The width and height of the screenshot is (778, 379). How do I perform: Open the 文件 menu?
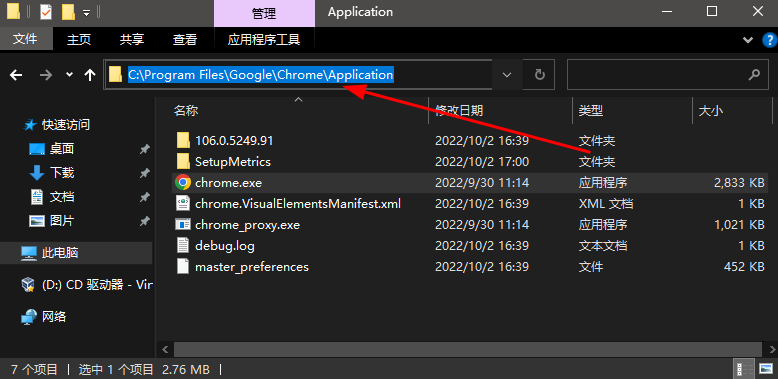pos(25,39)
